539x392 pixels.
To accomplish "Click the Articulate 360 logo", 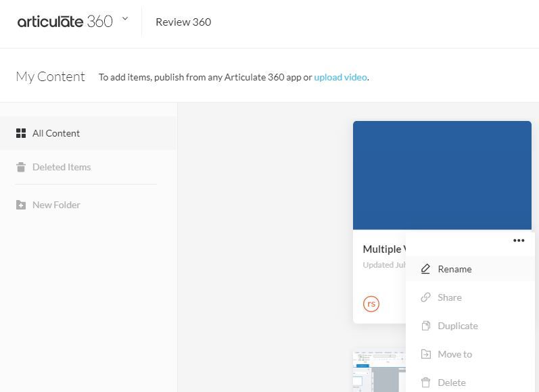I will click(x=65, y=22).
